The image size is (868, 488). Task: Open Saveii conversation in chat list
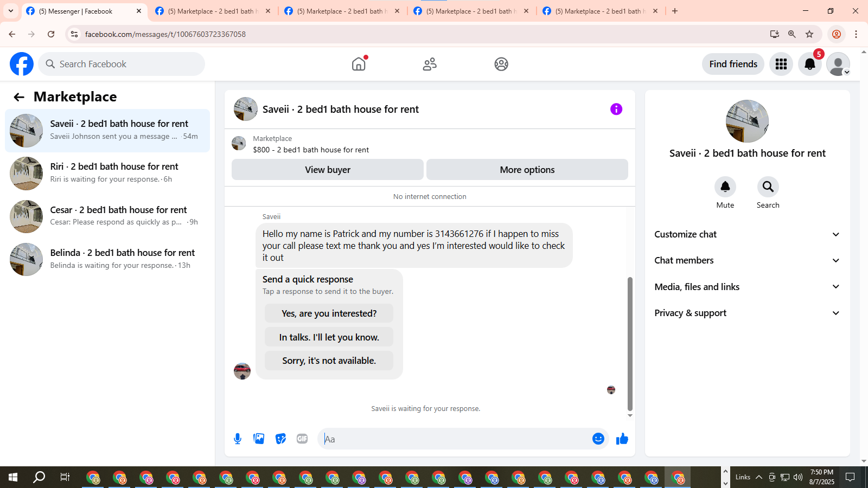point(107,131)
